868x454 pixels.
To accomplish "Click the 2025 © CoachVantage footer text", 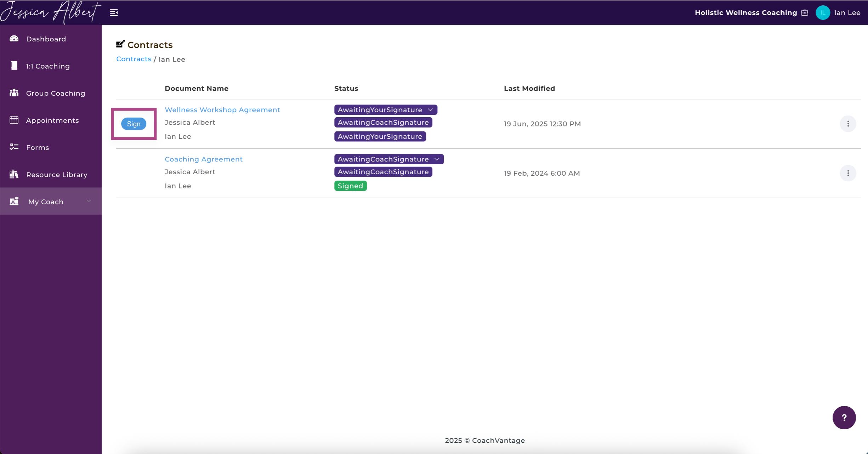I will click(x=485, y=441).
